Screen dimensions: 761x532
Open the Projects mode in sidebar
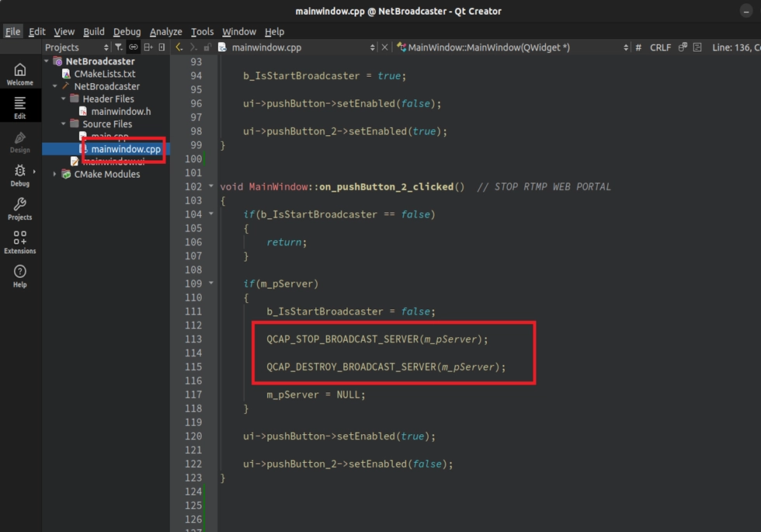pos(20,209)
